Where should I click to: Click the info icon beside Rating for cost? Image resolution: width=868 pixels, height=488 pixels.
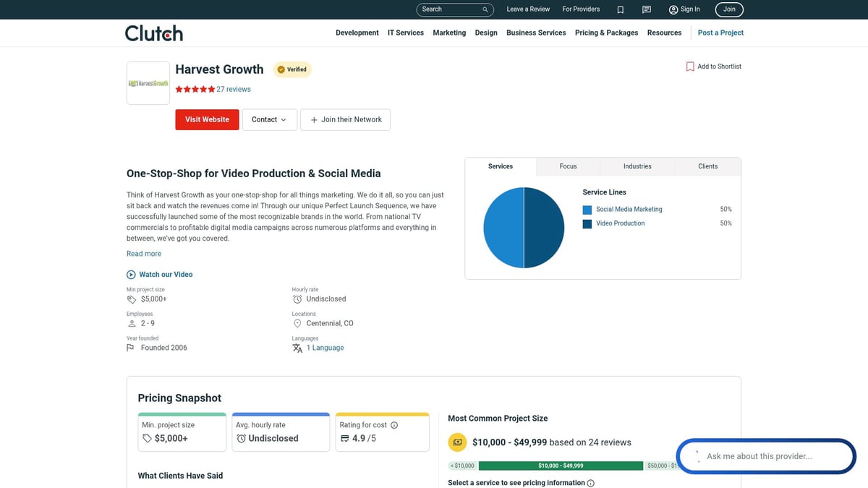pyautogui.click(x=394, y=424)
